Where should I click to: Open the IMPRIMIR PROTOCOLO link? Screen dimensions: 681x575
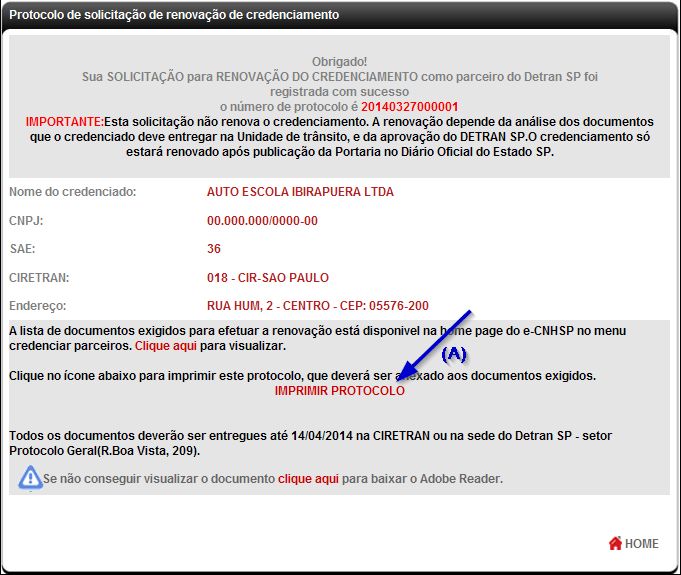click(339, 390)
